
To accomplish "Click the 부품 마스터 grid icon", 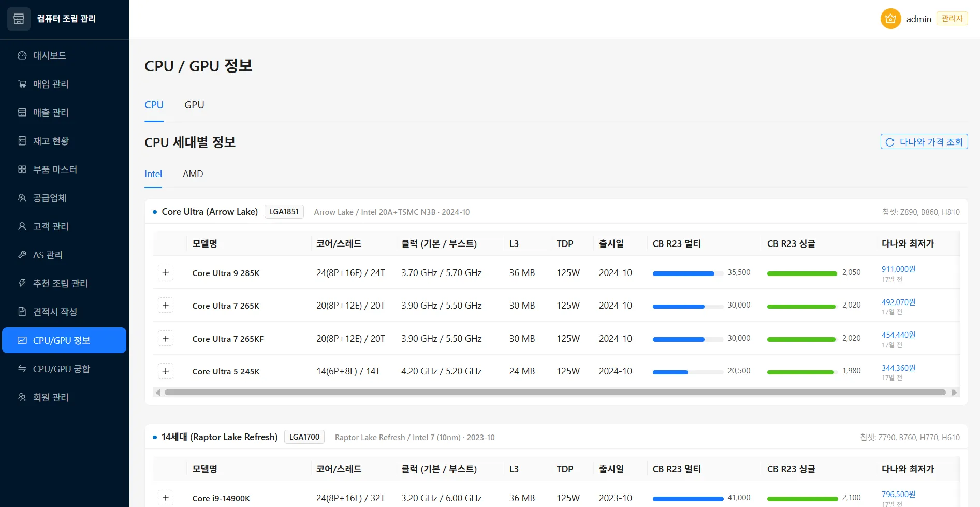I will click(22, 169).
